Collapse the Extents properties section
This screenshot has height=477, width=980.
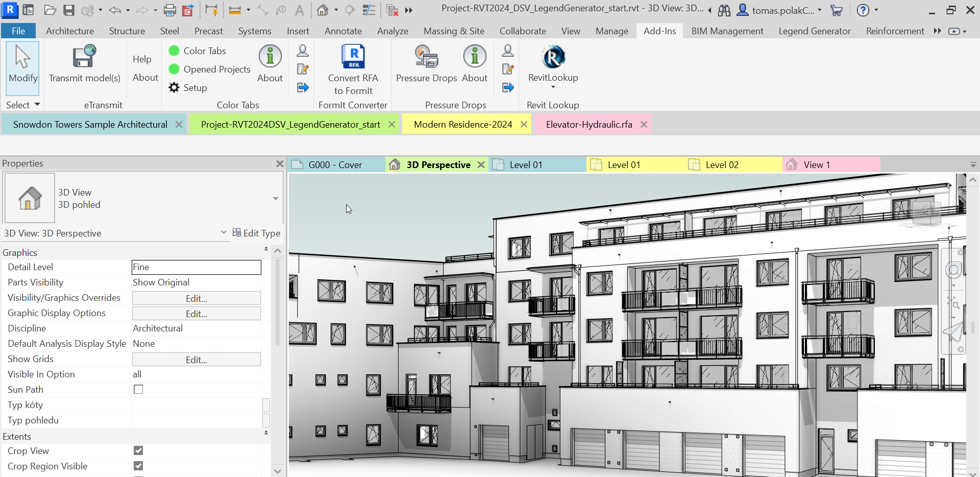[266, 433]
